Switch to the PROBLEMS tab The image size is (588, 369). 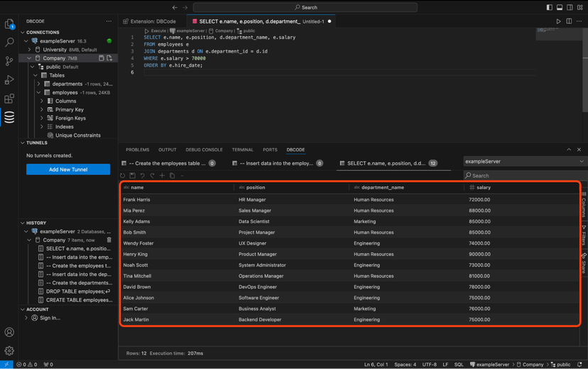137,150
